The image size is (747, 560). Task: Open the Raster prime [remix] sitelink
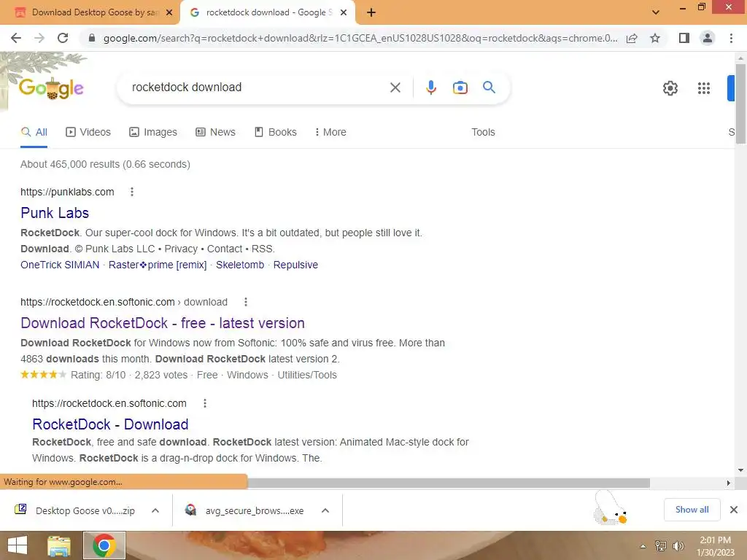[x=158, y=265]
